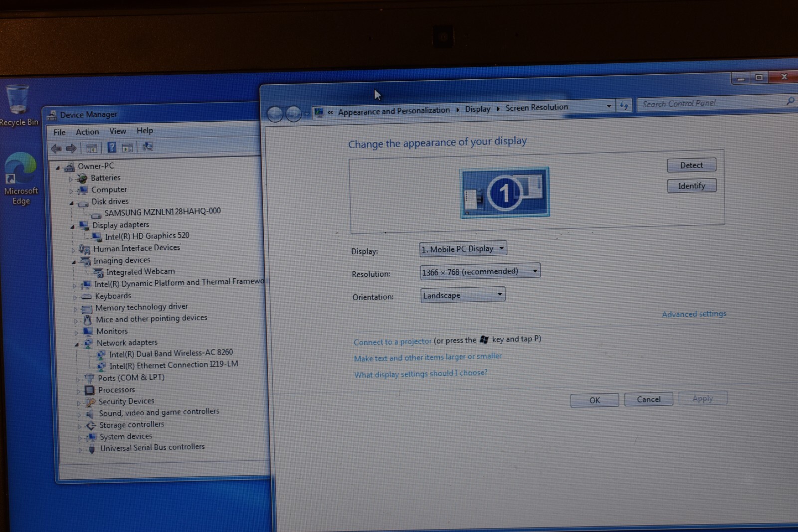Select Mice and other pointing devices
The image size is (798, 532).
[151, 319]
